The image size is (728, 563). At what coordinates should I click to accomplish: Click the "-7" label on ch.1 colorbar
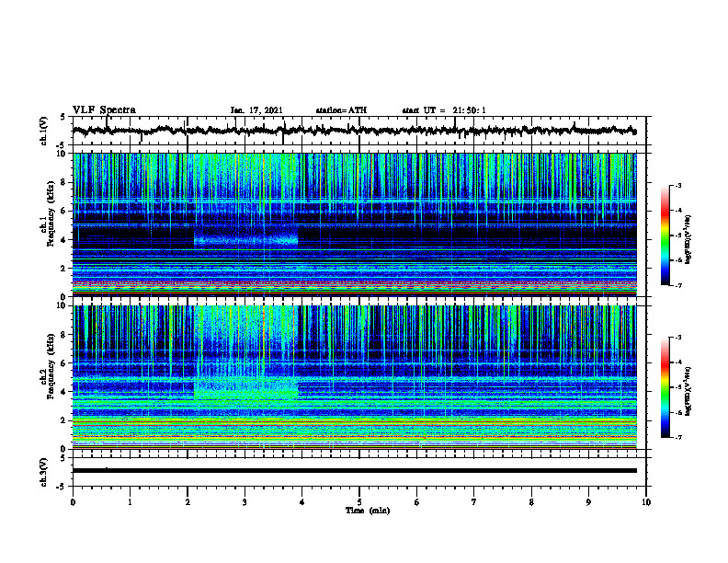678,285
